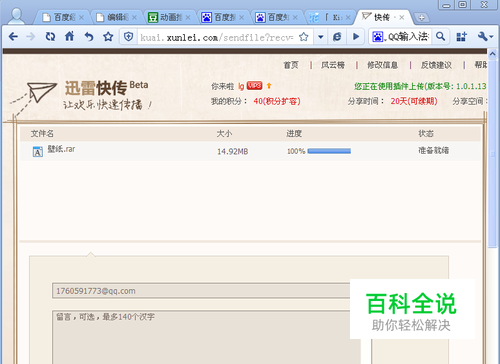The height and width of the screenshot is (364, 500).
Task: Click the 壁纸.rar file icon
Action: click(x=38, y=152)
